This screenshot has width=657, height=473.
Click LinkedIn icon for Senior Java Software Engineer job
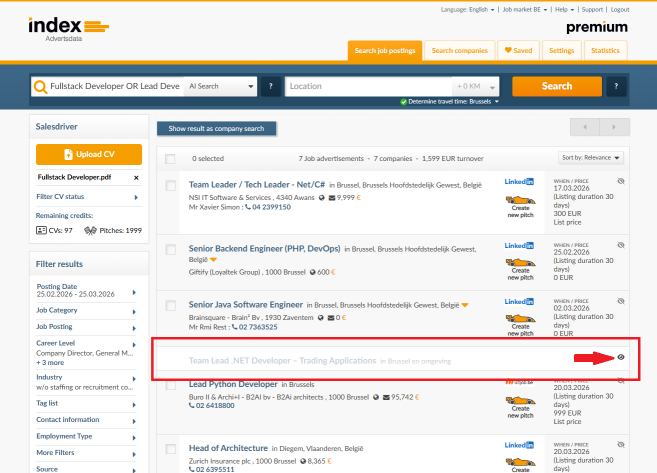click(519, 302)
